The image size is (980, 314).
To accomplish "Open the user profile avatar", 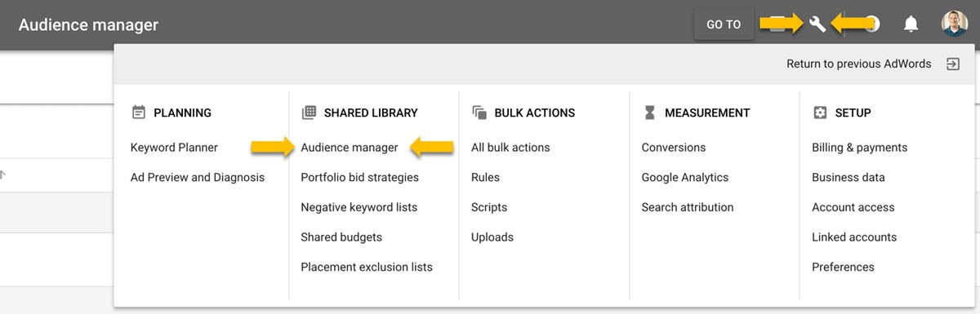I will pyautogui.click(x=954, y=24).
